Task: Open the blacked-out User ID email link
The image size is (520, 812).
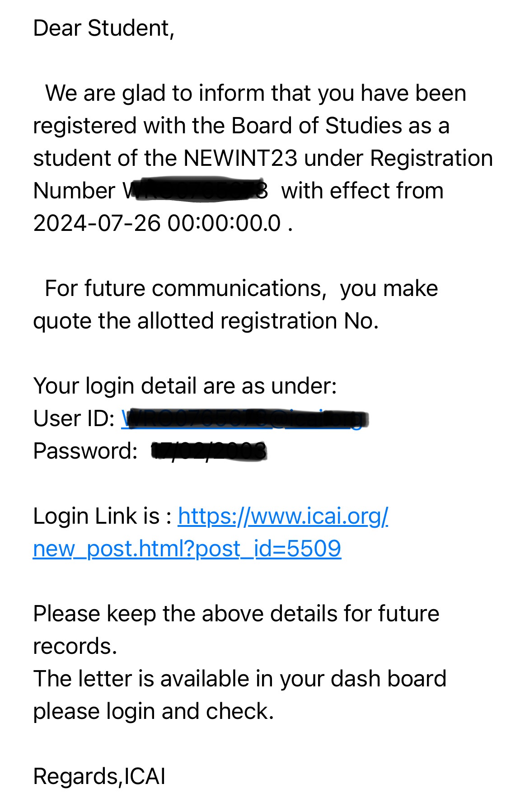Action: [x=244, y=418]
